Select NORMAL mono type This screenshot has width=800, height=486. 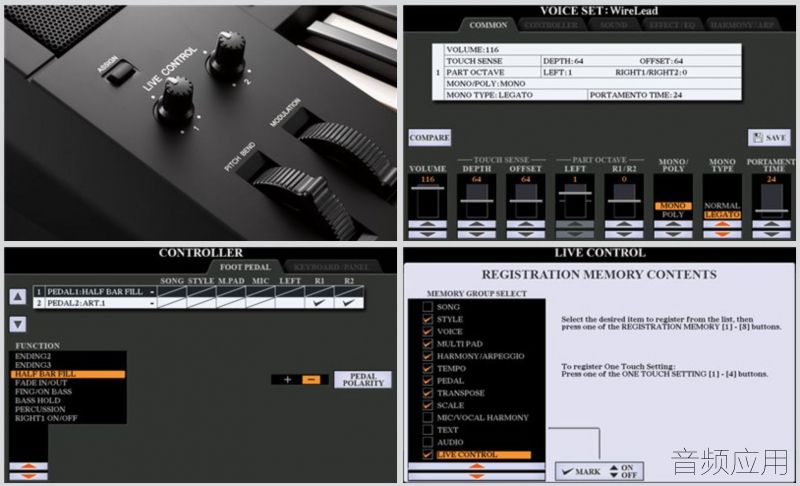722,206
